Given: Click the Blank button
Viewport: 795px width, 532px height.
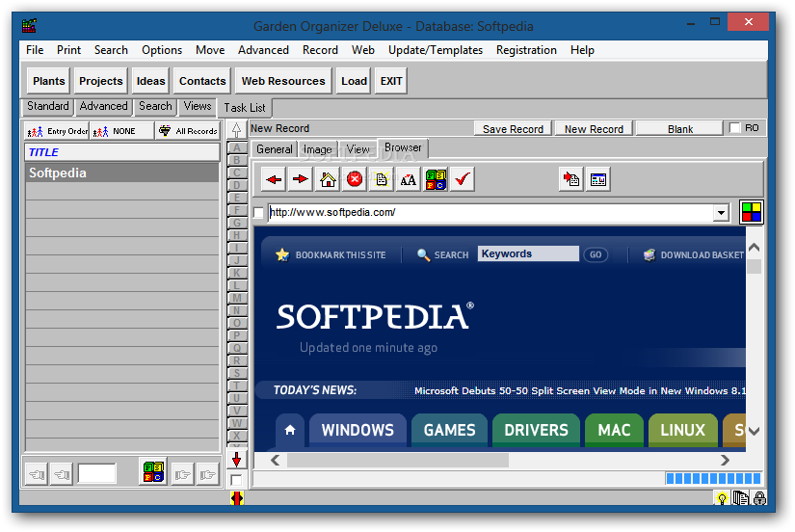Looking at the screenshot, I should coord(680,129).
